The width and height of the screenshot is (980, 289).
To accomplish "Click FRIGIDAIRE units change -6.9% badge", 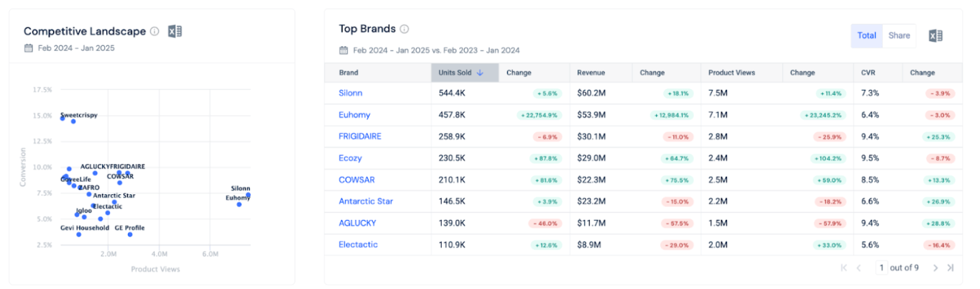I will [546, 137].
